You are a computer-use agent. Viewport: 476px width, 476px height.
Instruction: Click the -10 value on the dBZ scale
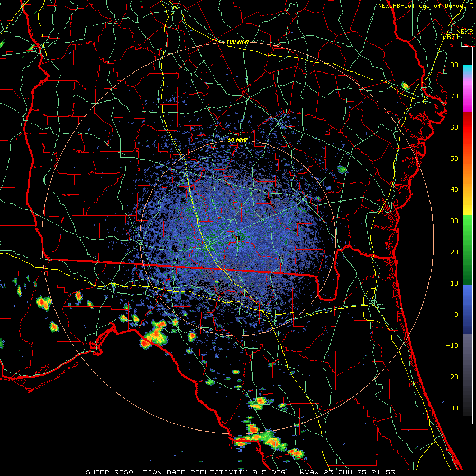[452, 346]
